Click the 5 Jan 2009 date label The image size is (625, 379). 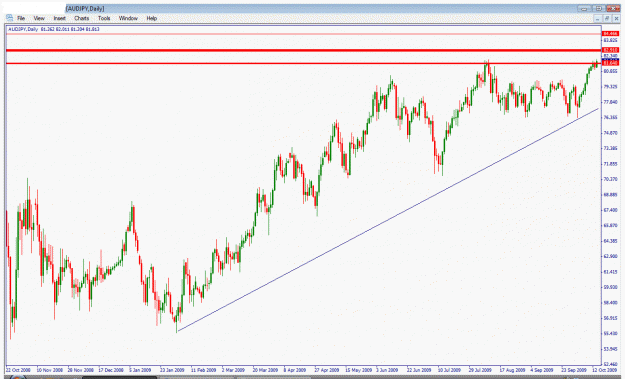140,370
